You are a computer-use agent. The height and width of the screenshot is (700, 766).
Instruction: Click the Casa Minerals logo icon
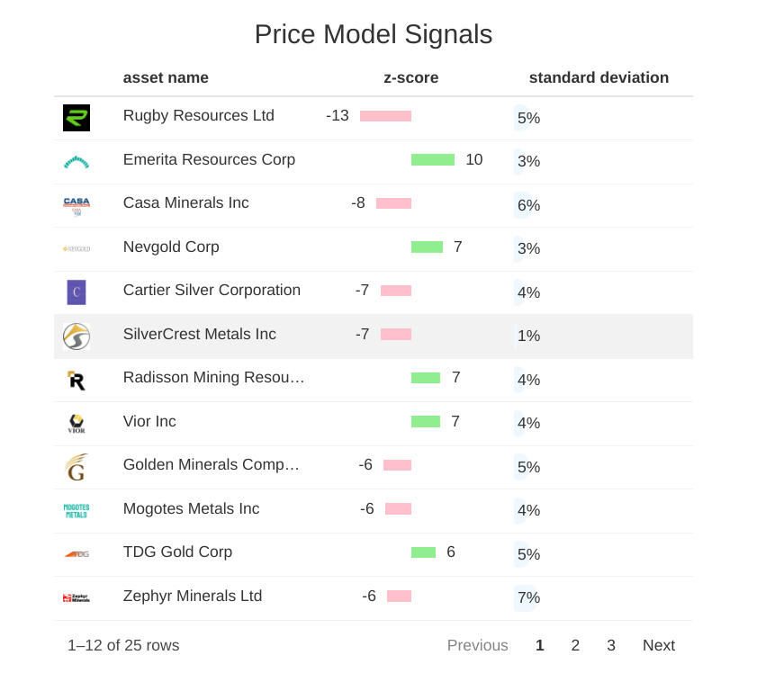point(77,205)
